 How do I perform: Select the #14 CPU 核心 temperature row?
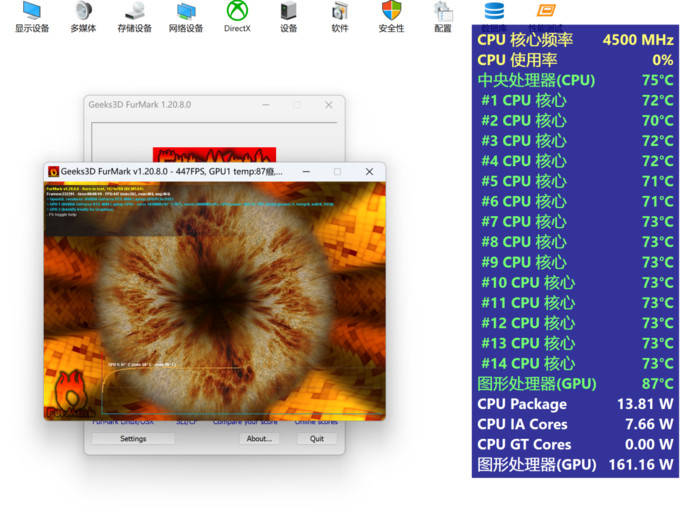575,363
